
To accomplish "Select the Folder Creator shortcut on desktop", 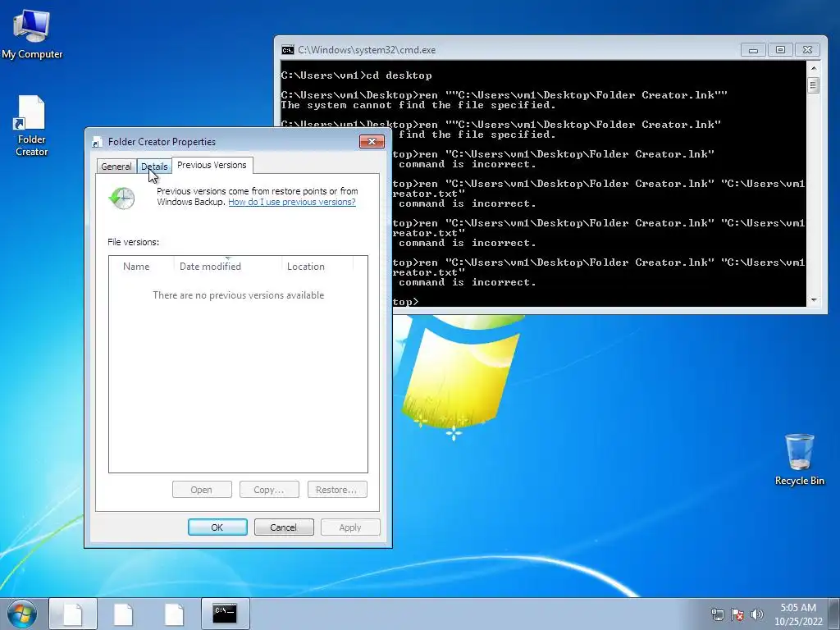I will pyautogui.click(x=31, y=126).
